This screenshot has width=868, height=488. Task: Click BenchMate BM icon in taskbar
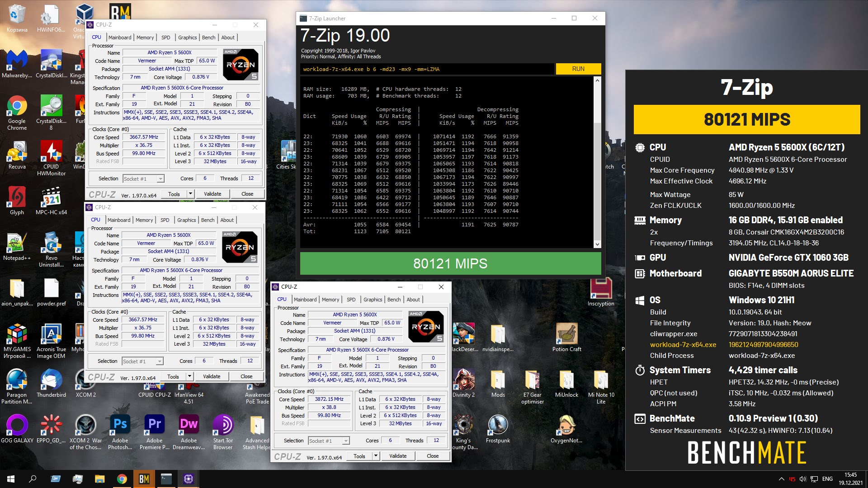(144, 479)
